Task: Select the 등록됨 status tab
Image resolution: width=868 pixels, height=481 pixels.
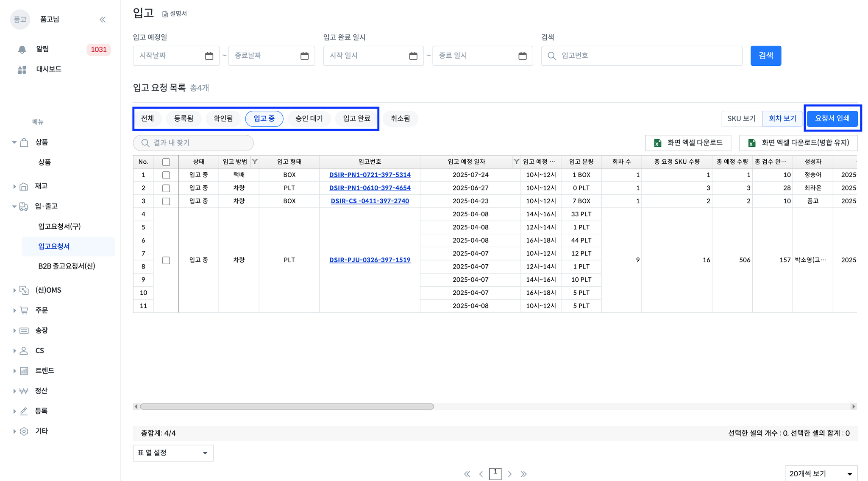Action: pyautogui.click(x=184, y=119)
